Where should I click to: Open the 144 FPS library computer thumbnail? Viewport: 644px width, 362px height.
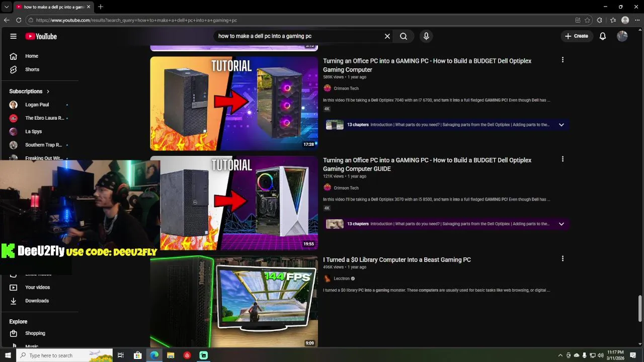pyautogui.click(x=234, y=302)
